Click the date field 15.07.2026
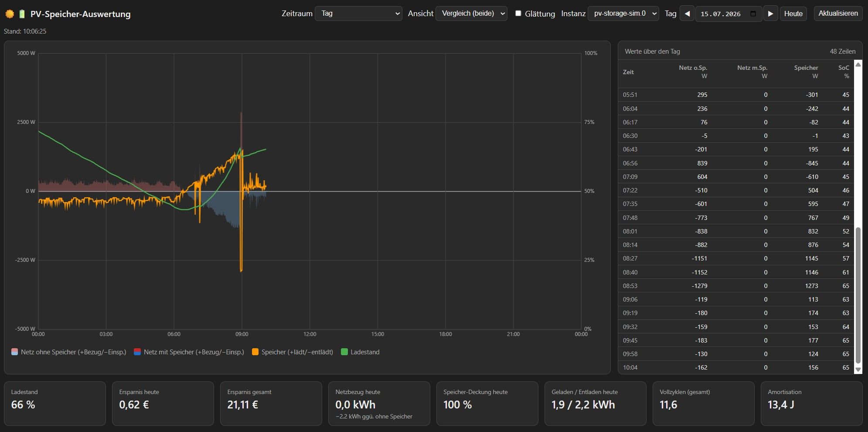 tap(720, 14)
